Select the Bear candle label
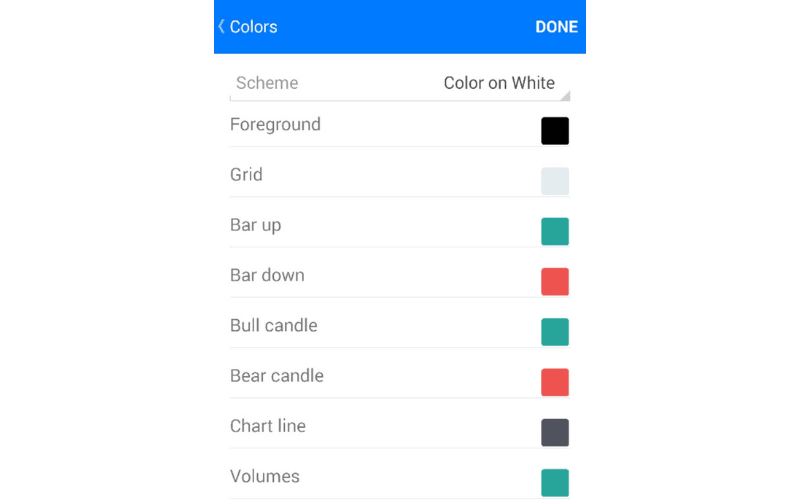This screenshot has width=800, height=500. click(x=277, y=376)
